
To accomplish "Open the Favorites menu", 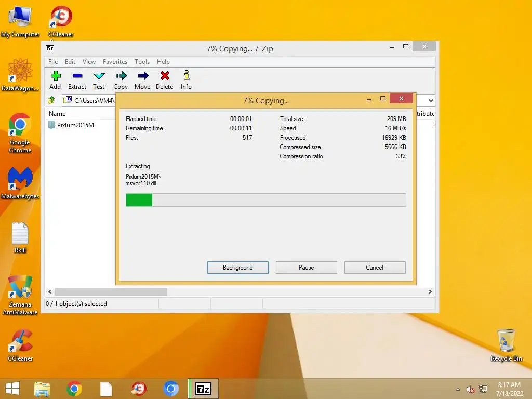I will [x=115, y=62].
